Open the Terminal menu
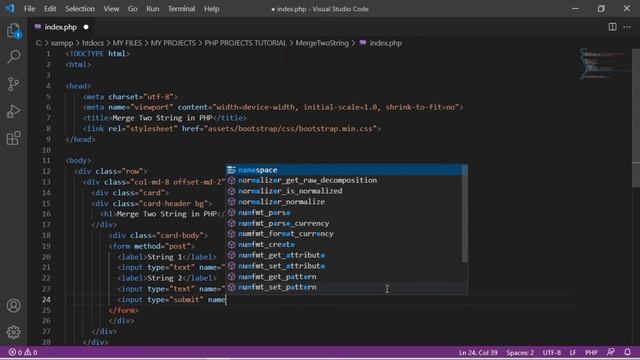This screenshot has width=640, height=360. 181,9
